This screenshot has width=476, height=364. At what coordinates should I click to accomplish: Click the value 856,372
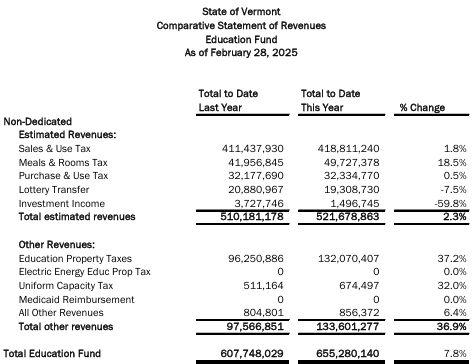coord(359,313)
